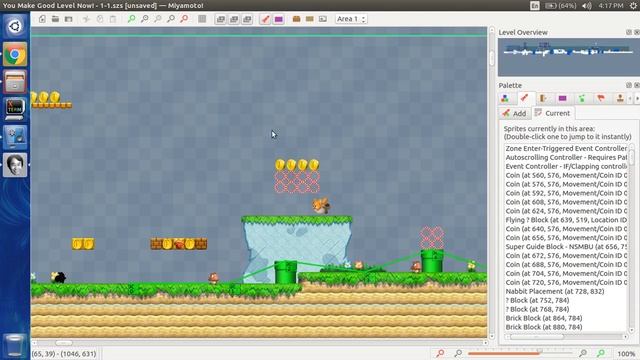This screenshot has height=360, width=640.
Task: Click the Save level toolbar icon
Action: click(68, 19)
